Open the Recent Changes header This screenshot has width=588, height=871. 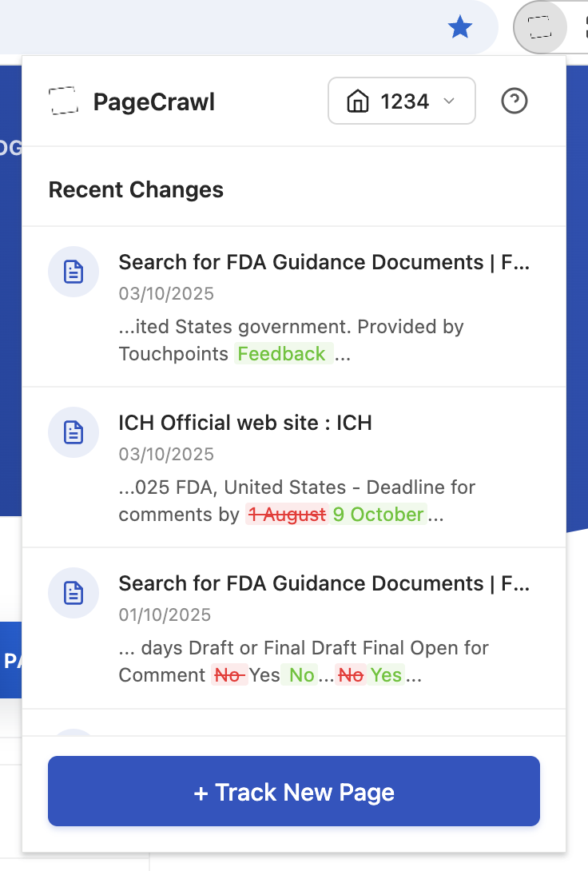pos(136,189)
